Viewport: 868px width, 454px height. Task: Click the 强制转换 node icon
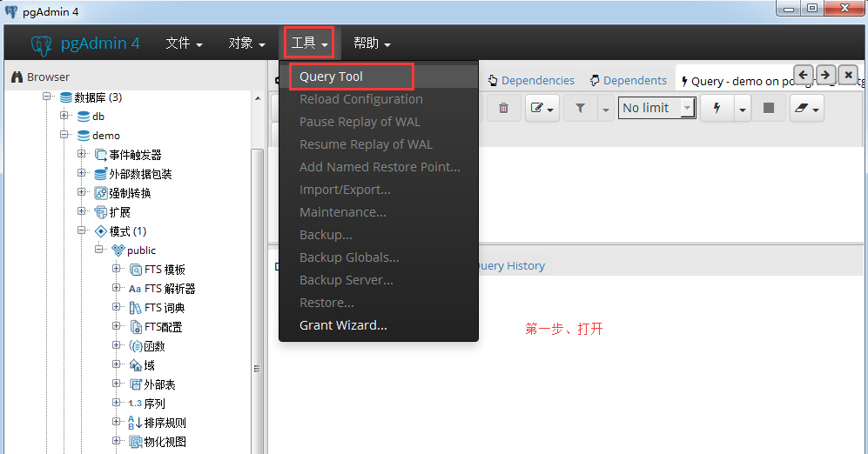click(101, 193)
